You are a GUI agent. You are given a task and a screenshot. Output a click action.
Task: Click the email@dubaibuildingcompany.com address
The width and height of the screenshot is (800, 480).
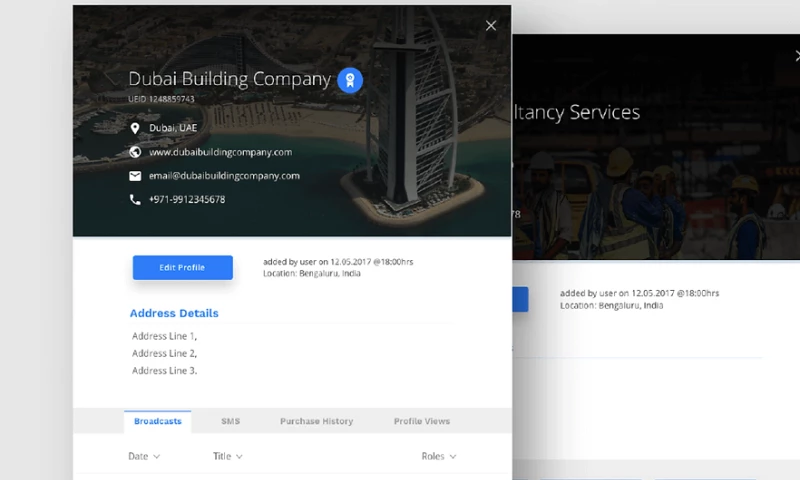tap(224, 176)
